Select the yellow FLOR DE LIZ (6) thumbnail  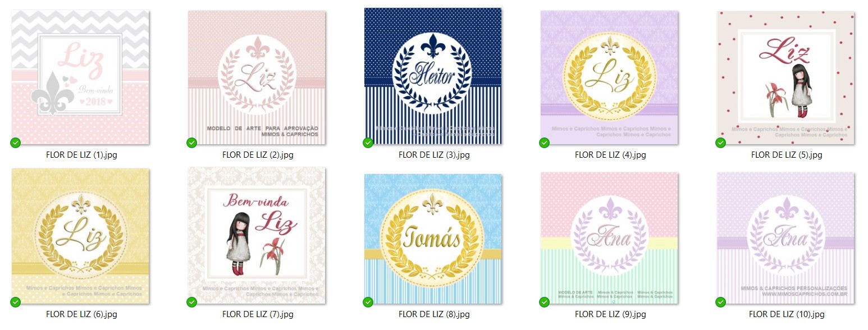pyautogui.click(x=80, y=236)
